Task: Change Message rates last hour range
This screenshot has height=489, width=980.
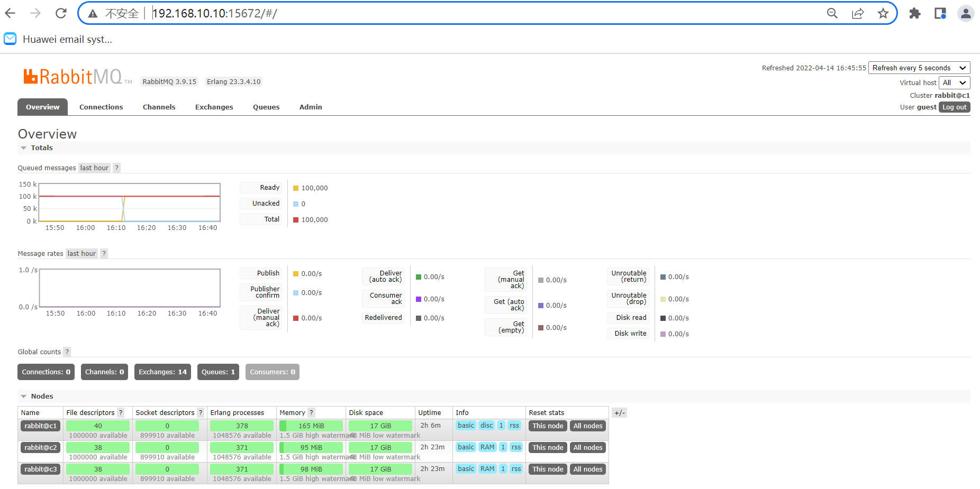Action: tap(81, 254)
